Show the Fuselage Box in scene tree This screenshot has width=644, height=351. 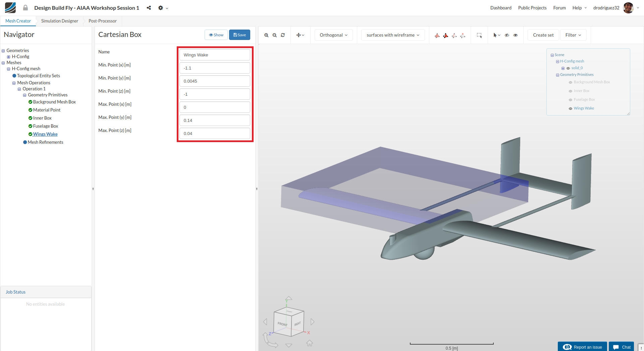tap(570, 100)
